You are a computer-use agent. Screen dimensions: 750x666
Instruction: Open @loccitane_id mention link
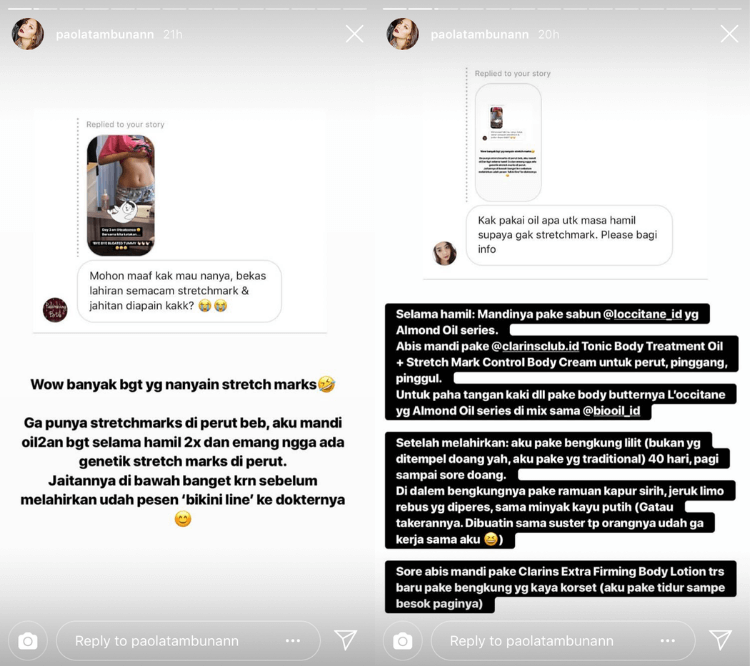(x=642, y=314)
